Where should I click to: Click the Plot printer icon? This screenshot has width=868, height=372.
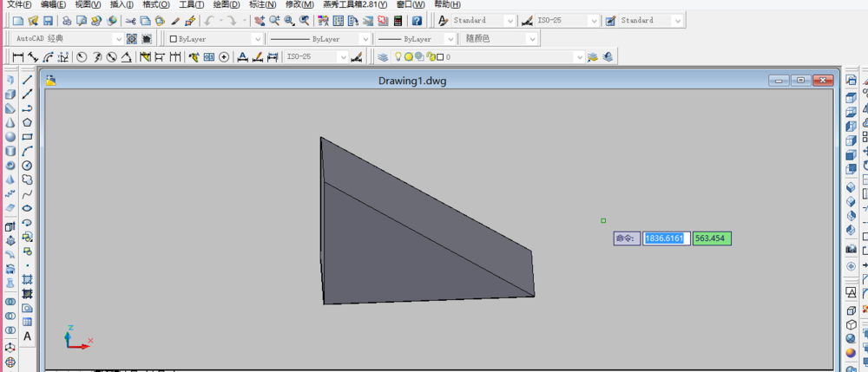point(67,21)
